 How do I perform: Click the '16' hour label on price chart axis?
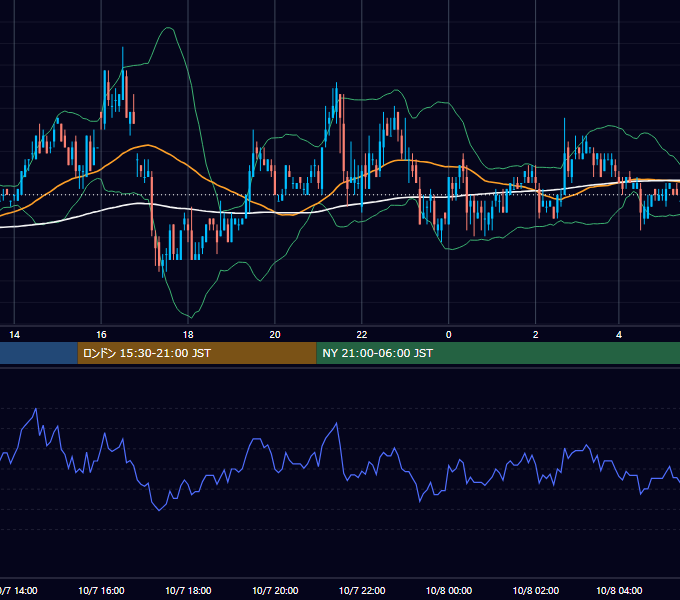click(101, 335)
